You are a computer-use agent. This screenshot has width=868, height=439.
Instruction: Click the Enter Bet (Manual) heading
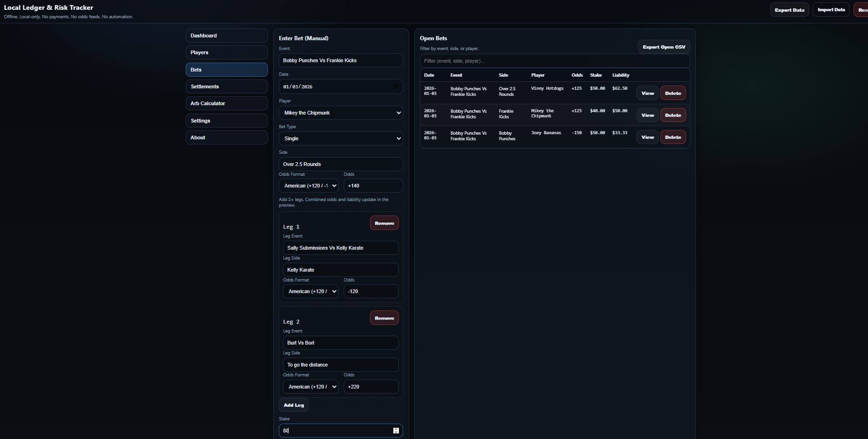[x=304, y=38]
